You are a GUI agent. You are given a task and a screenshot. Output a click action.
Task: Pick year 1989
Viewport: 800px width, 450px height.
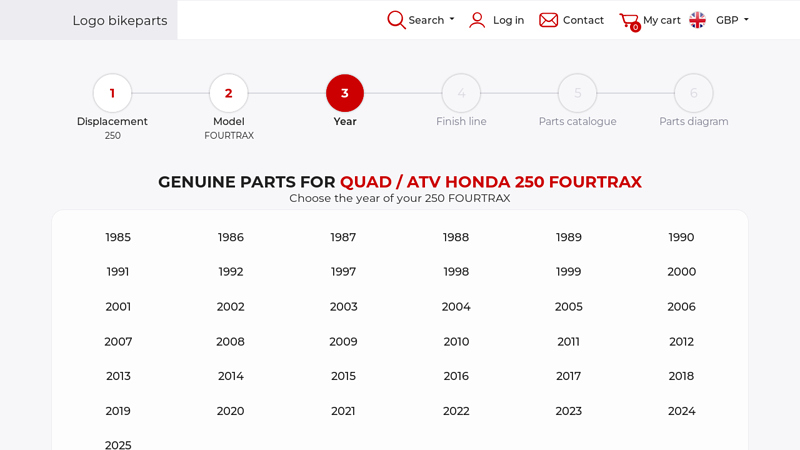568,237
